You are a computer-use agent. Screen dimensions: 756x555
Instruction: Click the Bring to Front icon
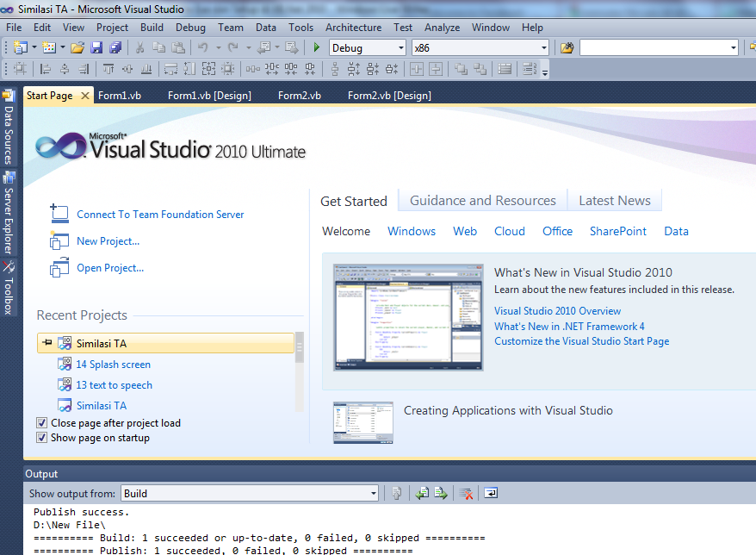point(461,70)
